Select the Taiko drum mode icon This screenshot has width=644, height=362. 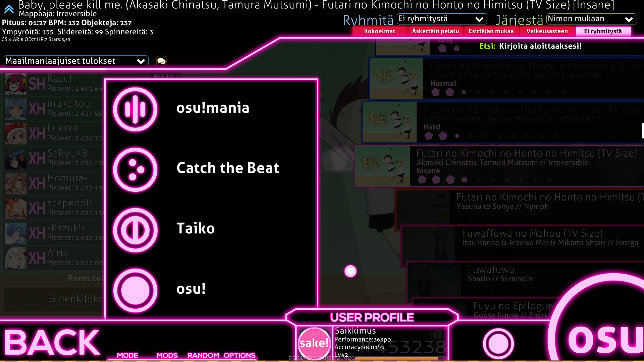click(x=135, y=230)
